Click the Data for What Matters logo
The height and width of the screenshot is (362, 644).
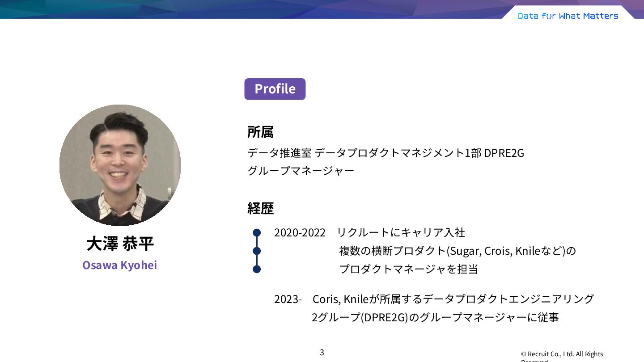tap(568, 16)
